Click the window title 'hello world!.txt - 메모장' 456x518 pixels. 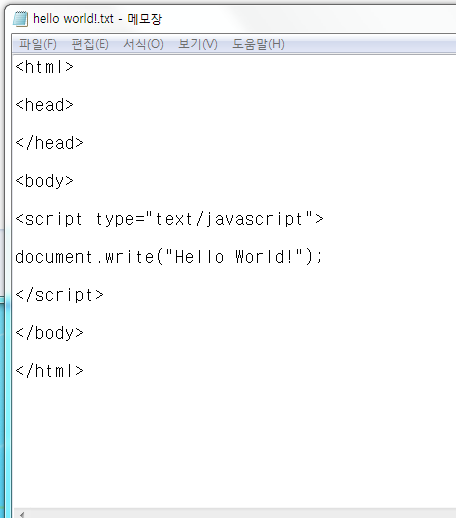(97, 19)
